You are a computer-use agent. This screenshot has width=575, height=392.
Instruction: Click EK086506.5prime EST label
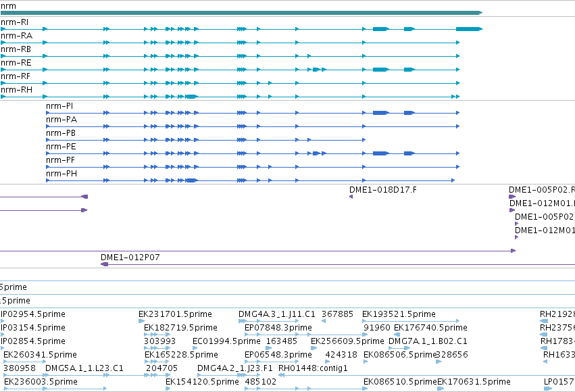[400, 355]
